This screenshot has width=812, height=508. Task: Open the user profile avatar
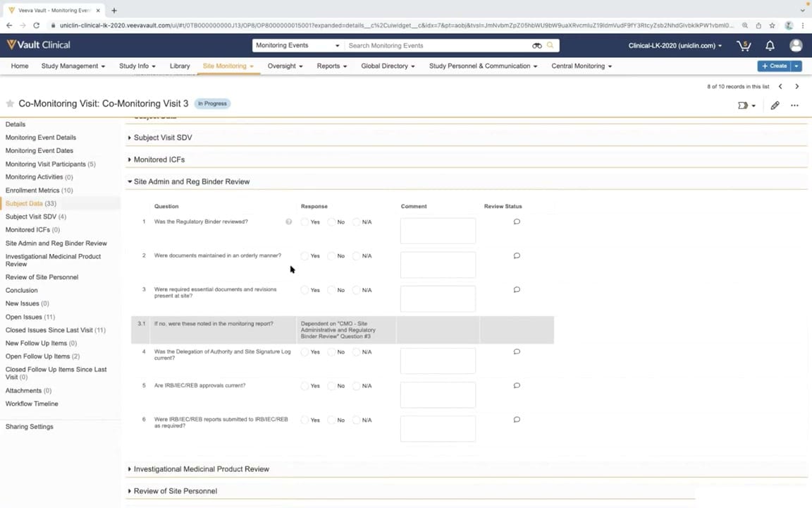pos(796,46)
